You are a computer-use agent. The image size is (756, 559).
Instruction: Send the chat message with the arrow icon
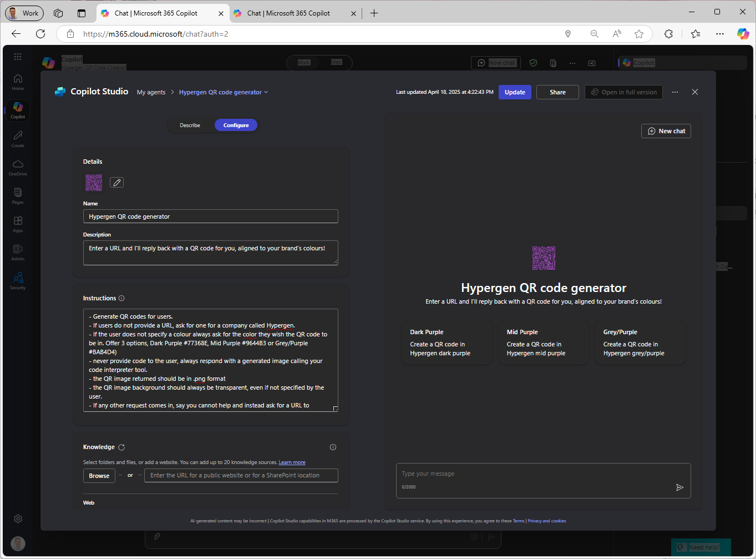point(679,487)
